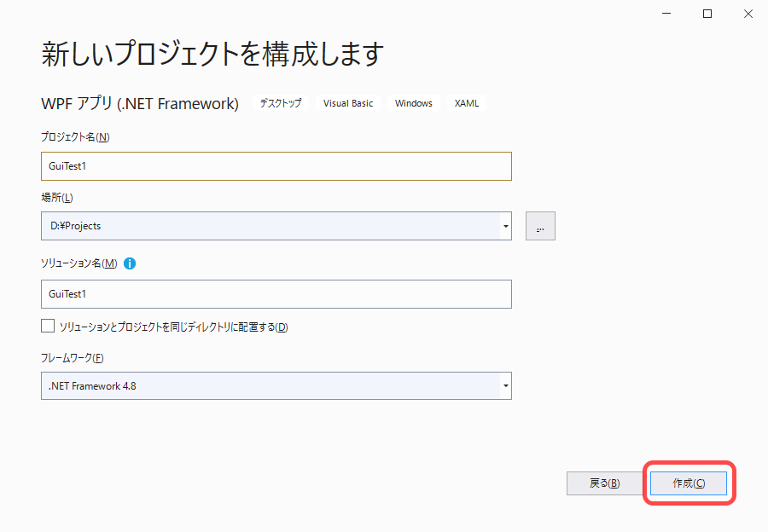Select the XAML project tag
Screen dimensions: 768x532
[466, 102]
